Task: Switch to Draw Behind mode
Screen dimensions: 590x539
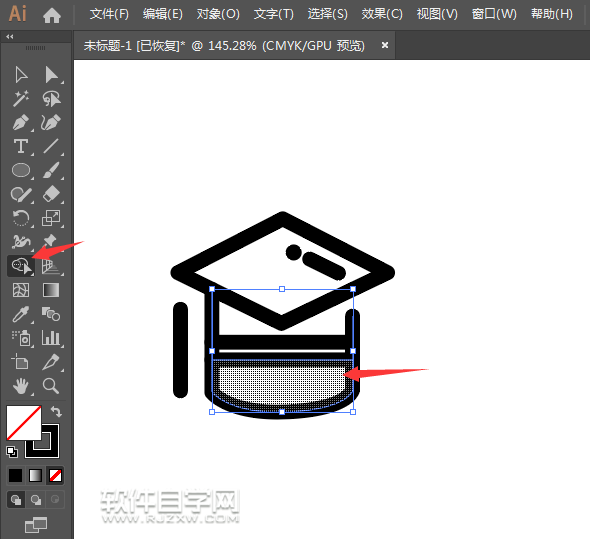Action: tap(36, 500)
